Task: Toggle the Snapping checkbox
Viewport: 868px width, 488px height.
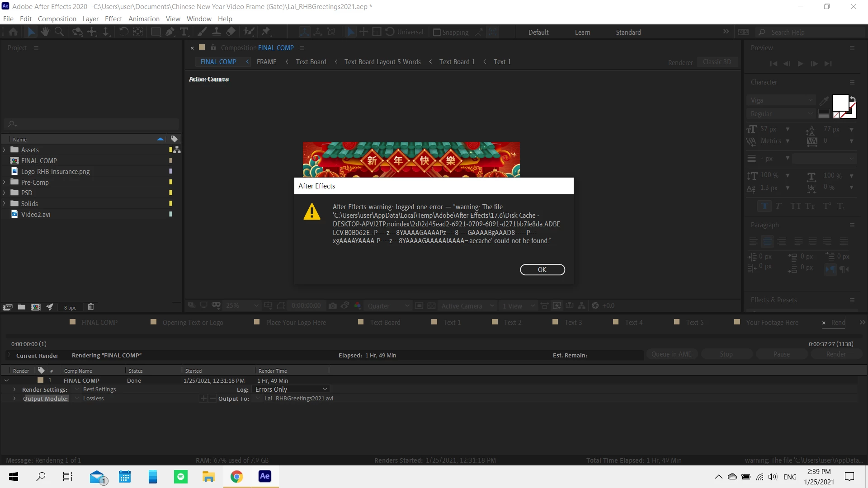Action: tap(437, 33)
